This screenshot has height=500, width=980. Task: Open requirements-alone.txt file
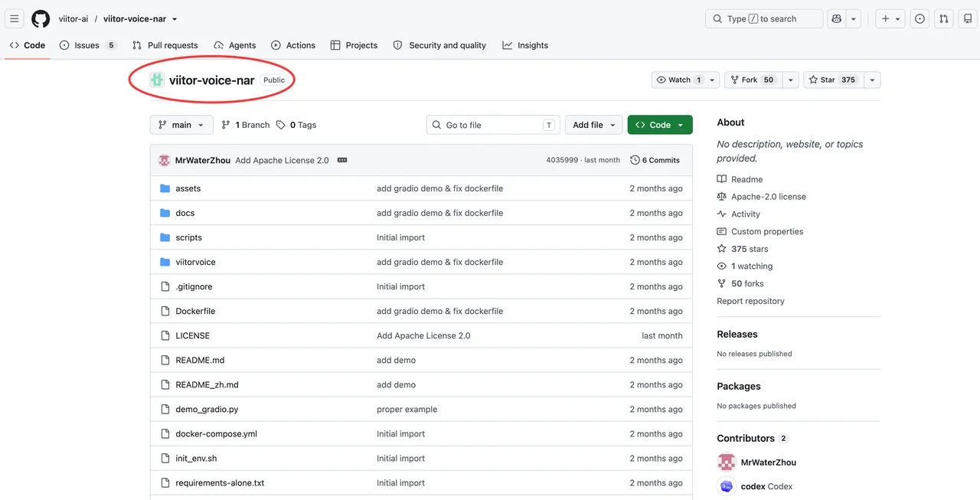220,482
